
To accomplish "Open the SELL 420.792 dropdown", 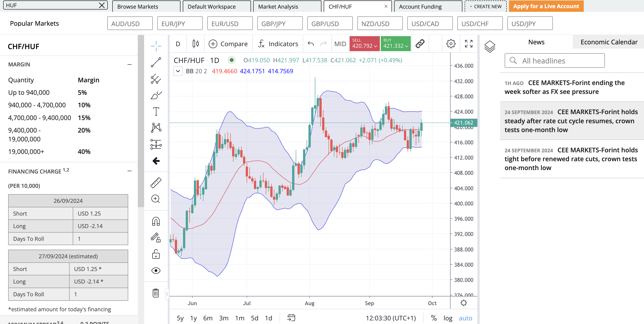I will pyautogui.click(x=364, y=44).
